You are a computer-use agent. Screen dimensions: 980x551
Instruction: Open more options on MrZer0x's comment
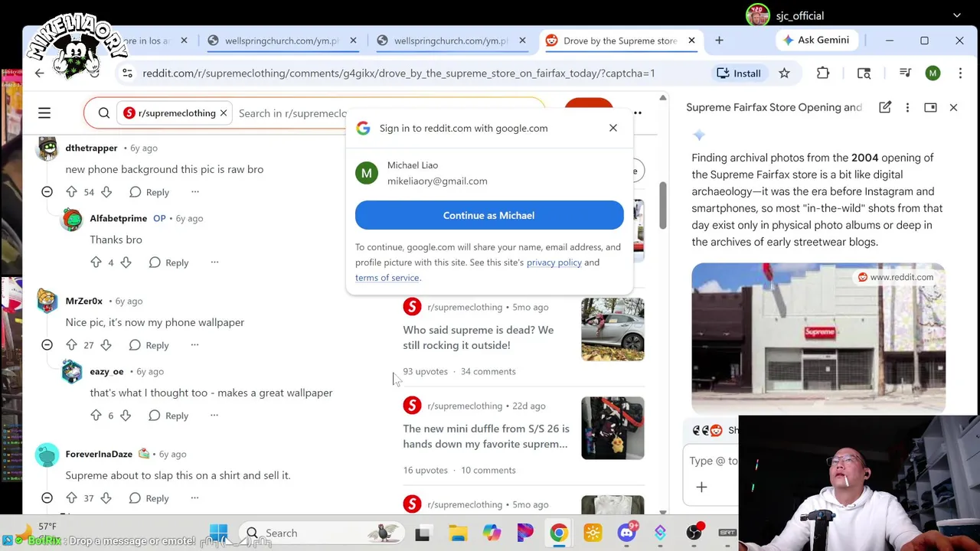point(194,345)
